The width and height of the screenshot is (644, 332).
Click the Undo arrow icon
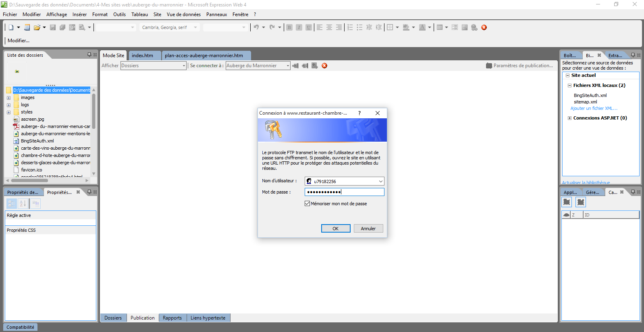pos(256,27)
